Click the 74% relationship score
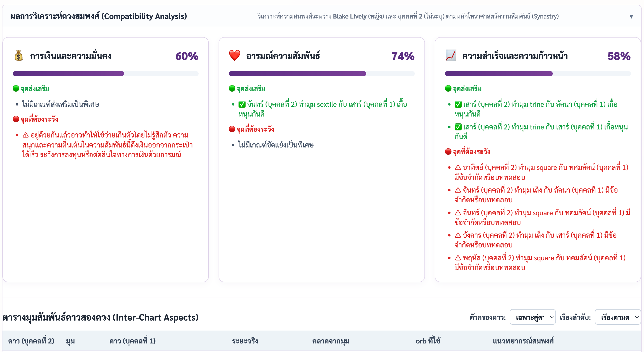This screenshot has height=352, width=644. point(403,56)
